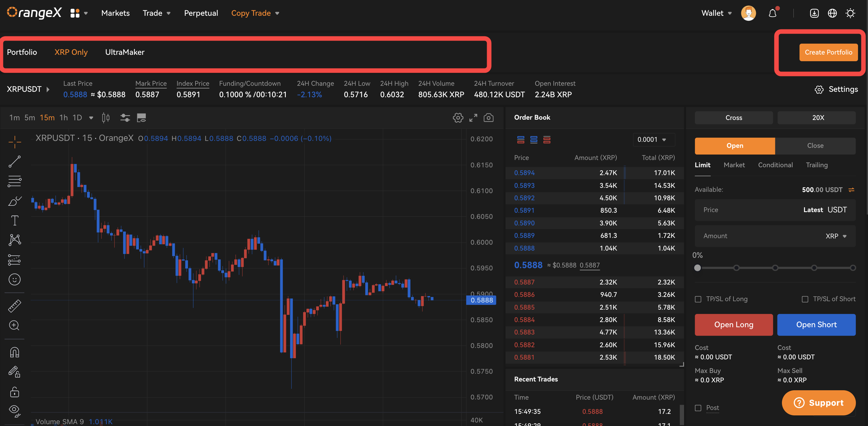Viewport: 868px width, 426px height.
Task: Click the Open Short button
Action: (x=816, y=324)
